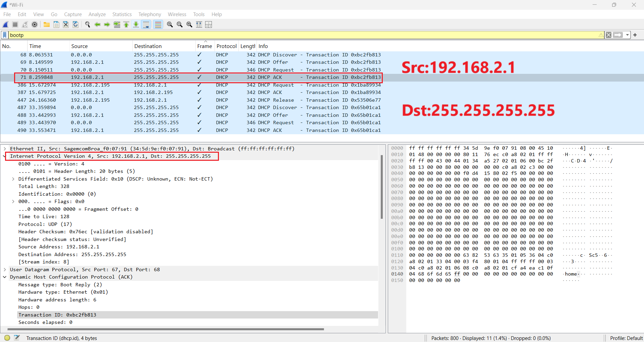Jump to the first packet
The width and height of the screenshot is (644, 342).
tap(126, 25)
